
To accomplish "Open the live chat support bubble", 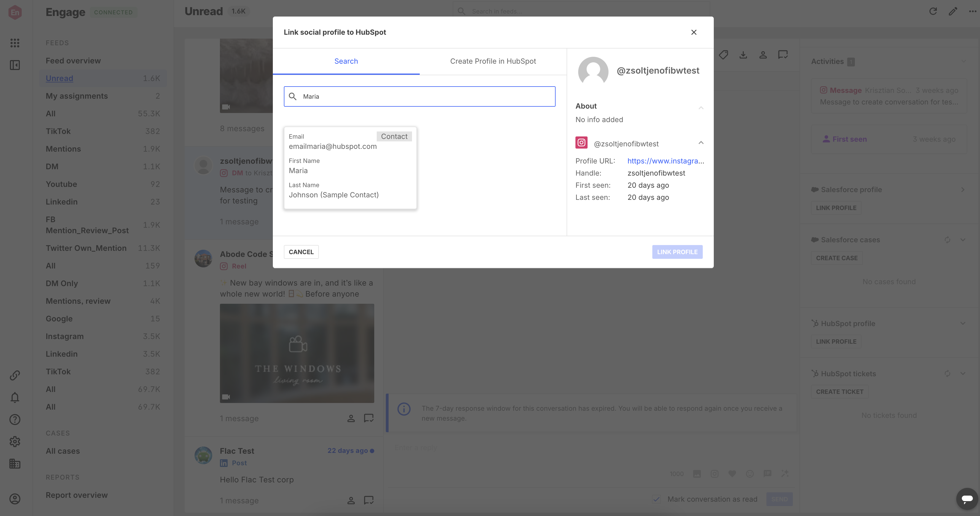I will (x=967, y=498).
